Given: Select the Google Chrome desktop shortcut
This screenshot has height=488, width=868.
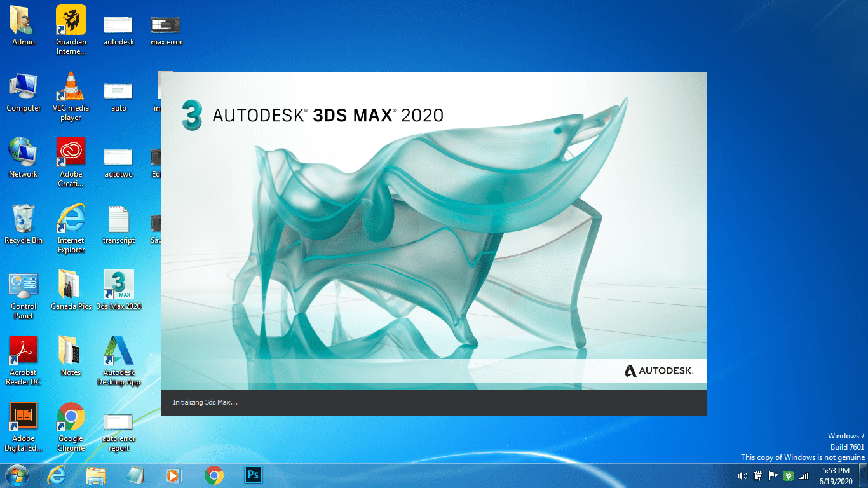Looking at the screenshot, I should [x=71, y=426].
